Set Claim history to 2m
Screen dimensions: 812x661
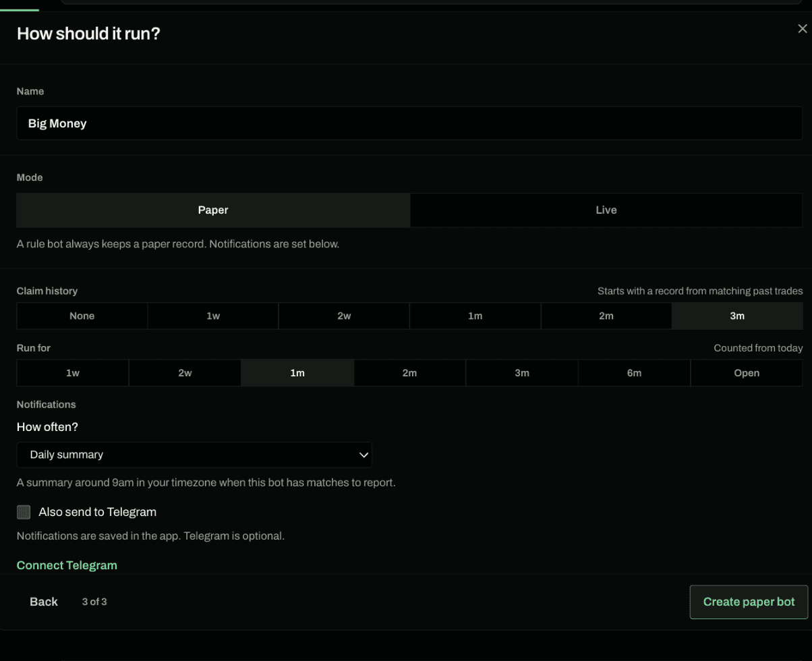point(606,316)
